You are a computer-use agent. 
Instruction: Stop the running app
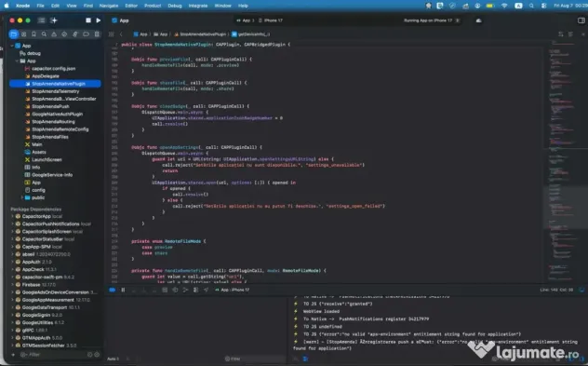[88, 20]
